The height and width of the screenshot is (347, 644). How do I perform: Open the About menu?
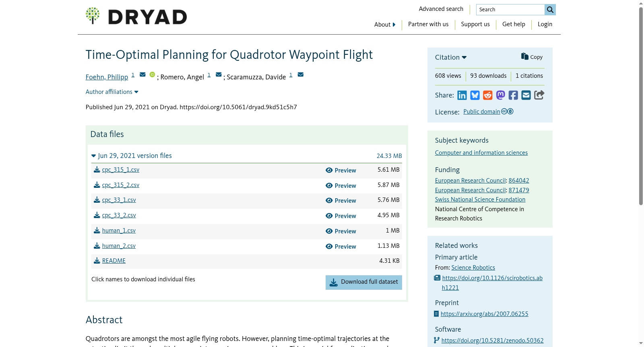385,25
